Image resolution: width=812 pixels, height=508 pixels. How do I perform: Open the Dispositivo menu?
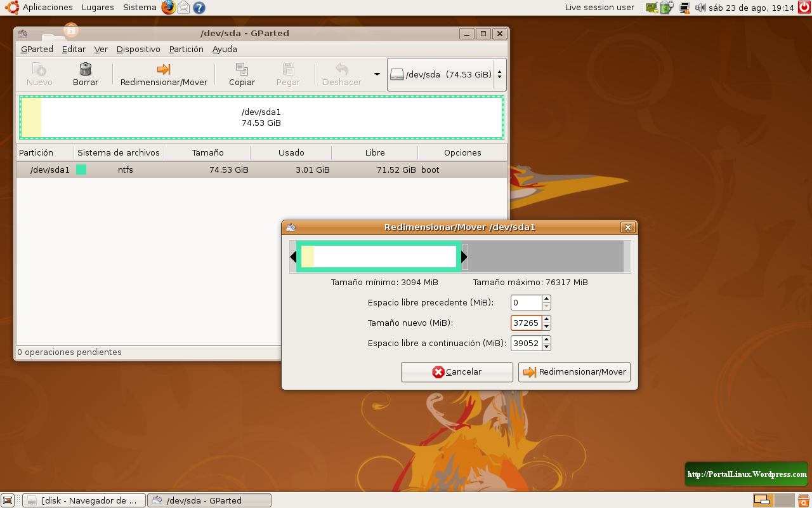(x=138, y=49)
